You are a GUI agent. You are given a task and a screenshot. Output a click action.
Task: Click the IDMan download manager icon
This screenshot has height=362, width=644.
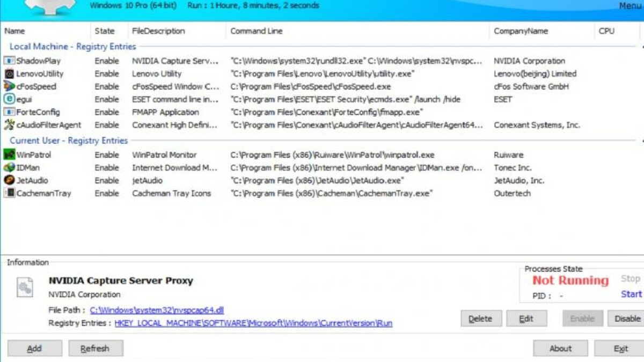8,167
